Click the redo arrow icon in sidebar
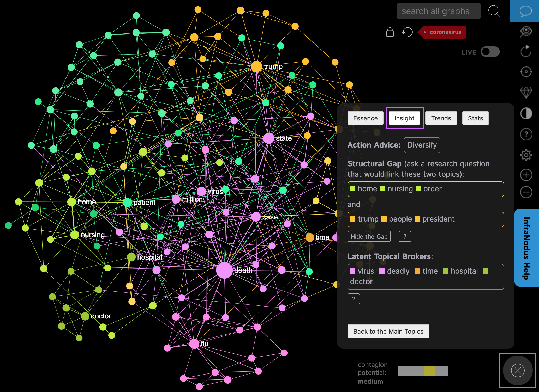This screenshot has width=539, height=392. click(x=526, y=51)
